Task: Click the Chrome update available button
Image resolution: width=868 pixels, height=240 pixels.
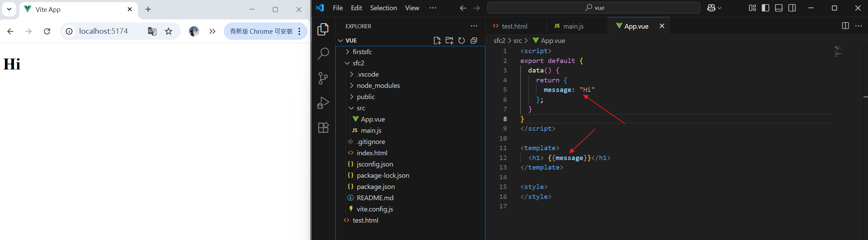Action: click(x=261, y=31)
